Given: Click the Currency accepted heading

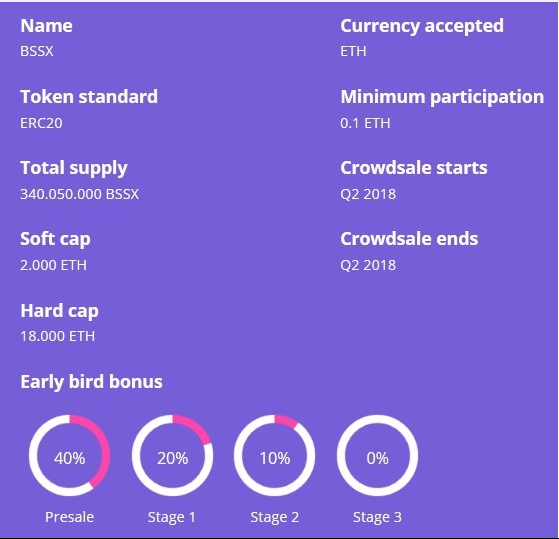Looking at the screenshot, I should (x=422, y=26).
